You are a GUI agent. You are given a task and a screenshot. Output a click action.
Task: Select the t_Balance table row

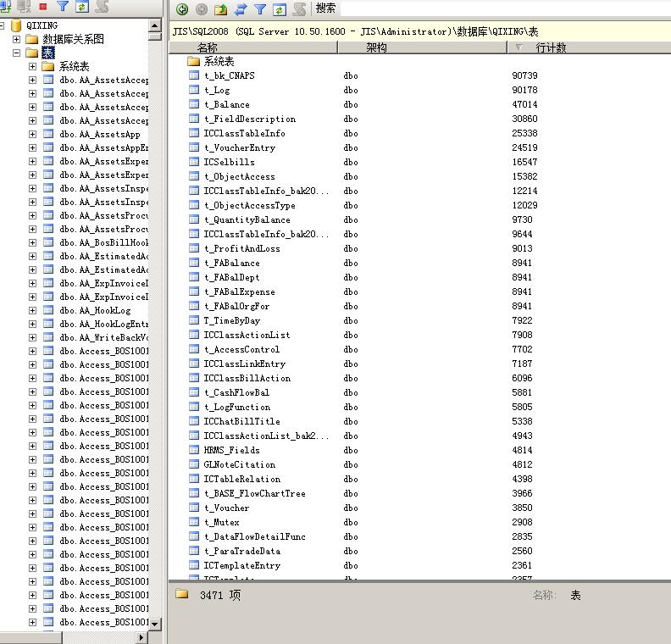tap(227, 104)
